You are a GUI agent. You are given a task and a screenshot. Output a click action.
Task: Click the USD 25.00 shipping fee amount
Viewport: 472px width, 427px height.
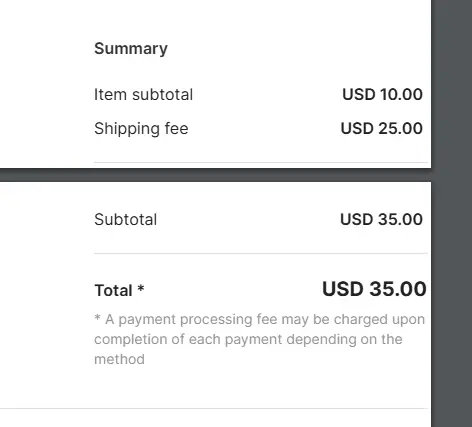click(382, 128)
